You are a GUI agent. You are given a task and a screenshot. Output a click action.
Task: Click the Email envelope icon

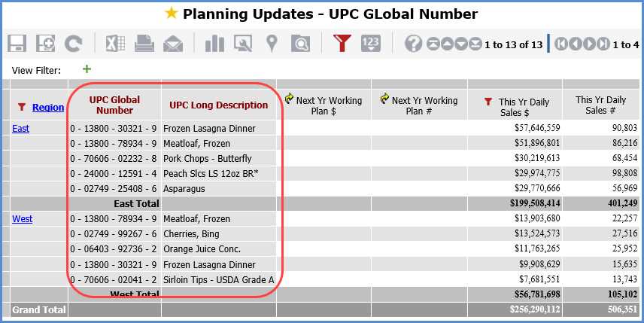tap(173, 44)
